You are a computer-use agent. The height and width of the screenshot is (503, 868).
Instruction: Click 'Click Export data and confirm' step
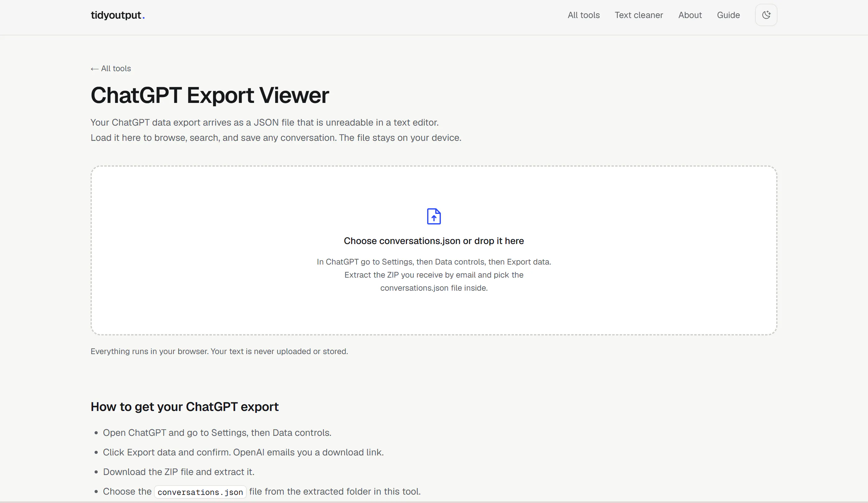(x=243, y=452)
